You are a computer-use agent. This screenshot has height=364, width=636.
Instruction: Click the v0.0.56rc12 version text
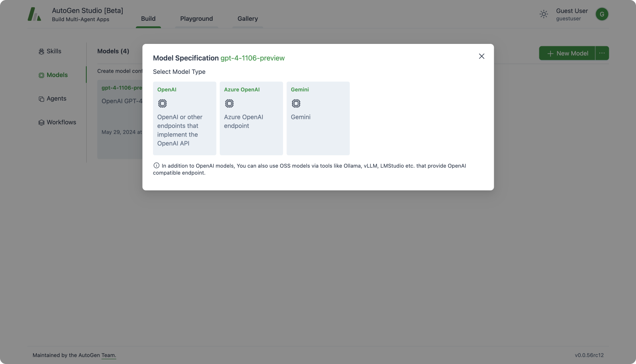coord(589,355)
